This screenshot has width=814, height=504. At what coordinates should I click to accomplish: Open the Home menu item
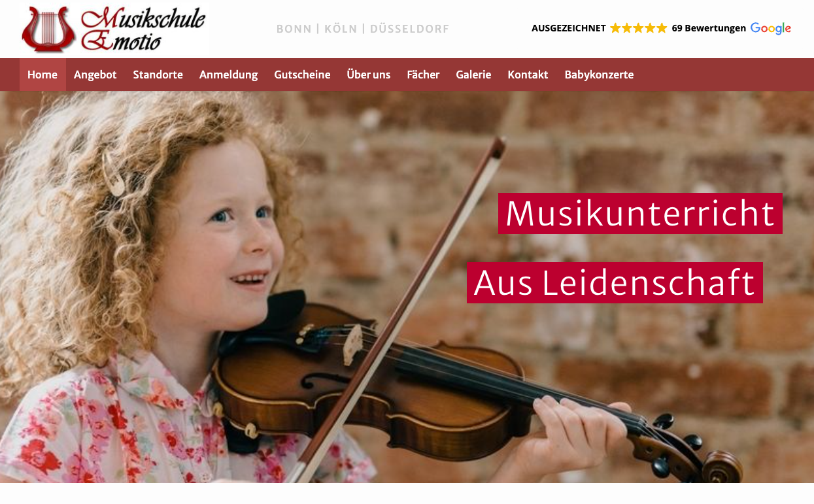(42, 75)
